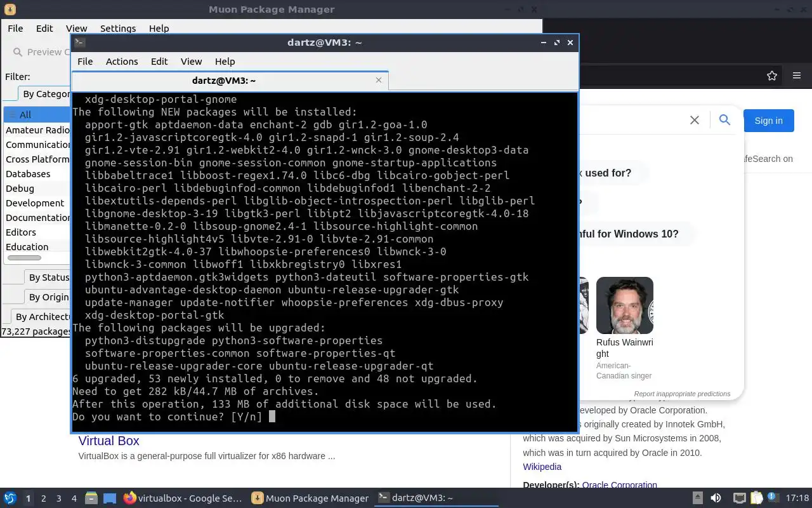812x508 pixels.
Task: Click Rufus Wainwright suggestion thumbnail
Action: coord(625,305)
